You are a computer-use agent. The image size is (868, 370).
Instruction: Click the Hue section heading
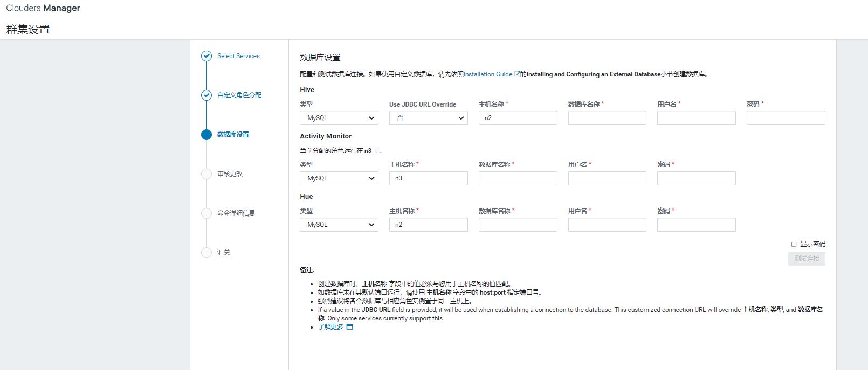point(306,197)
